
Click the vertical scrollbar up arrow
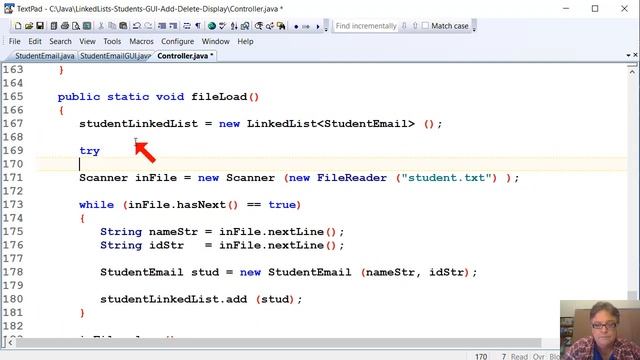632,72
